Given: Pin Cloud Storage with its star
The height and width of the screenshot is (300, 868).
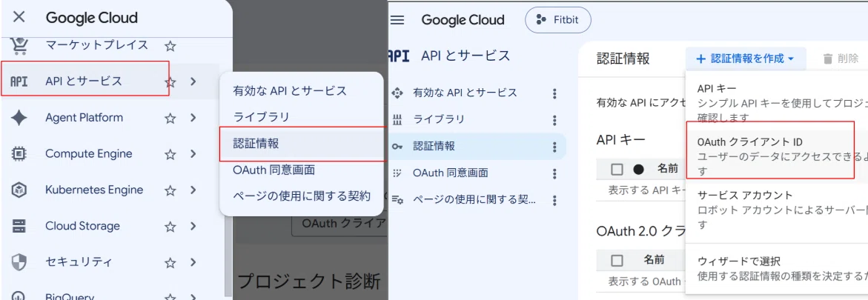Looking at the screenshot, I should pyautogui.click(x=170, y=227).
